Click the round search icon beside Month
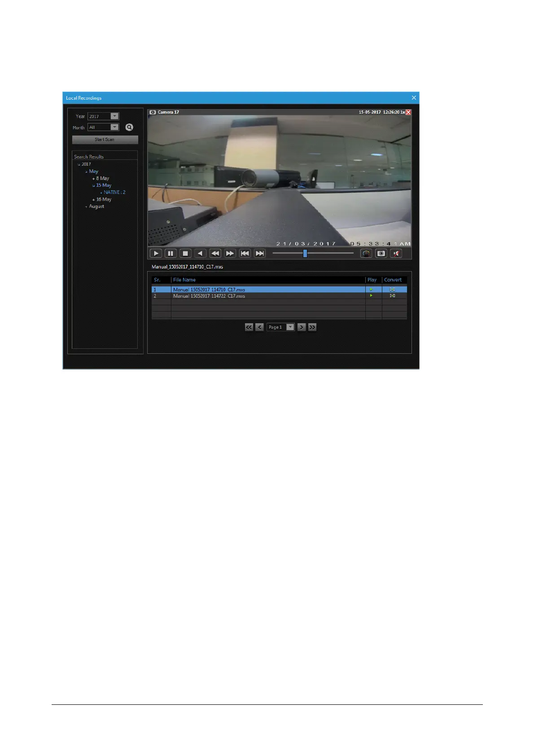This screenshot has width=534, height=756. pos(129,127)
